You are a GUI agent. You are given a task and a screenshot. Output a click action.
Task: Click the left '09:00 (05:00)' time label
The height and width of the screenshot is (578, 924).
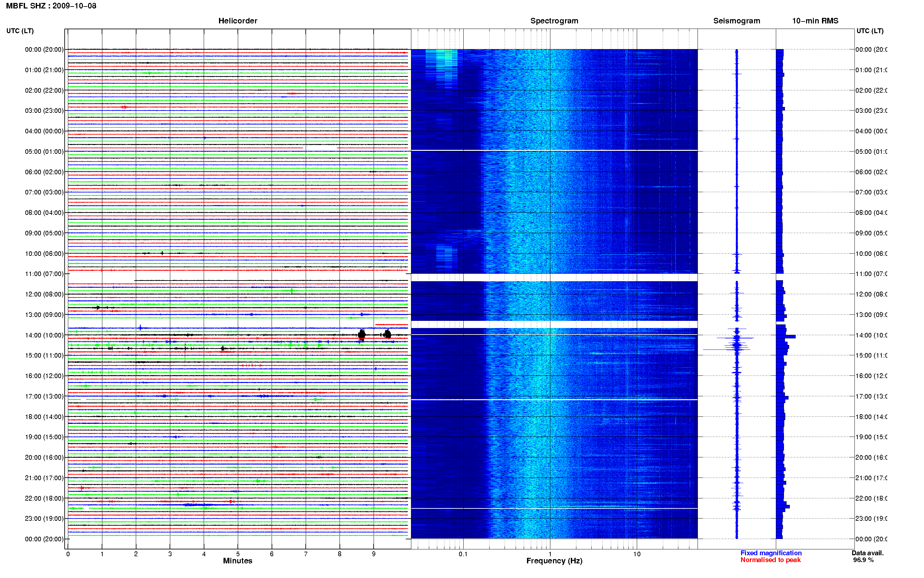click(x=44, y=233)
